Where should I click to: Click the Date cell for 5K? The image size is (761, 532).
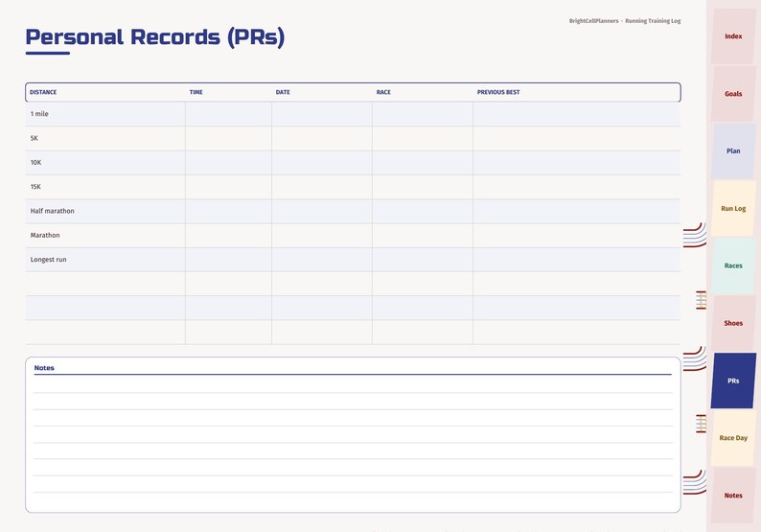point(322,138)
